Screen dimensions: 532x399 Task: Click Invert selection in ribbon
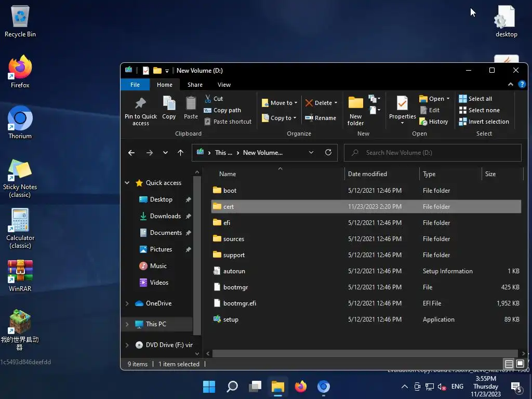tap(484, 122)
